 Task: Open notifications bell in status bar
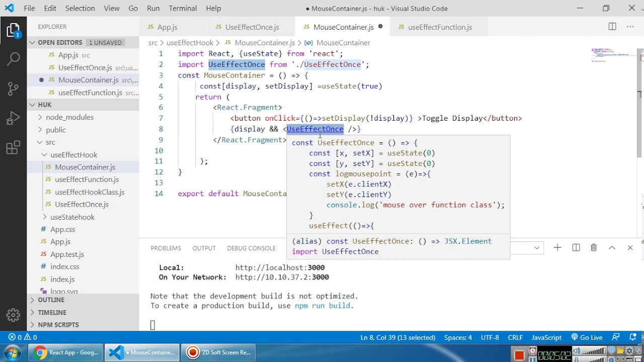[633, 337]
